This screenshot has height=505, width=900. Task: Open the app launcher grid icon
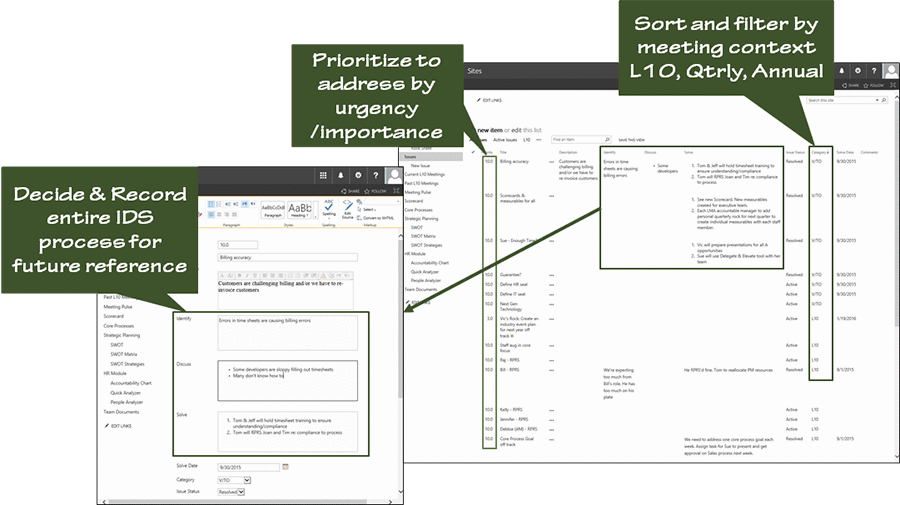[323, 174]
